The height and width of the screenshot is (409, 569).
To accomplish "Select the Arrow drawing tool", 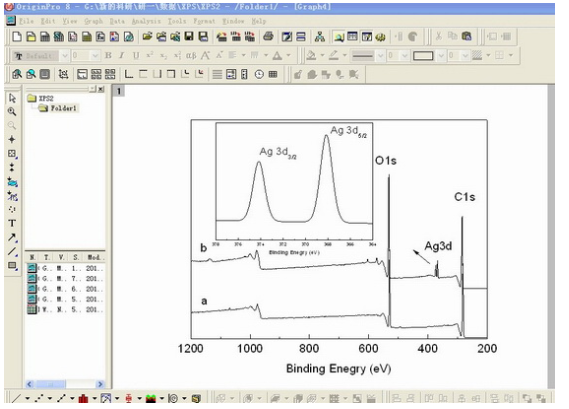I will click(12, 238).
